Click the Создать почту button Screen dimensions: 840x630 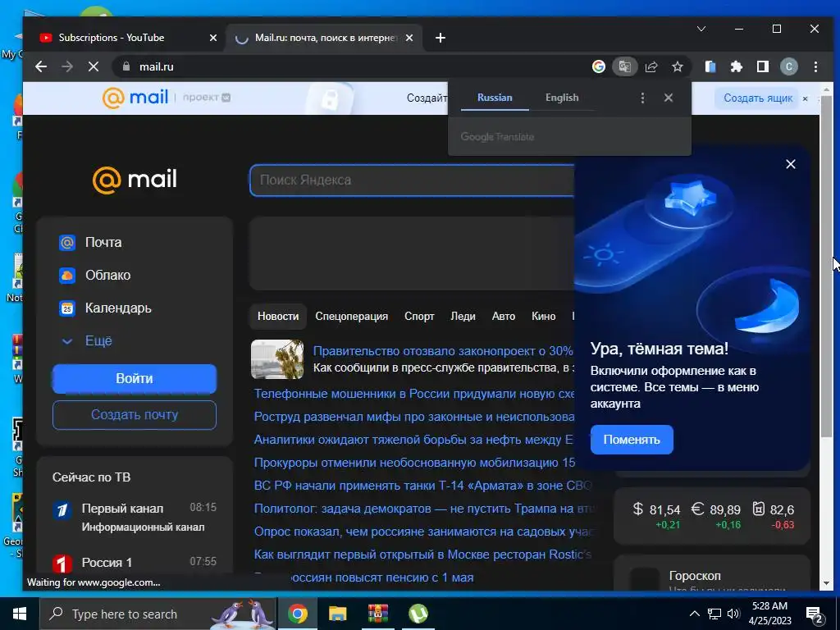pos(135,414)
